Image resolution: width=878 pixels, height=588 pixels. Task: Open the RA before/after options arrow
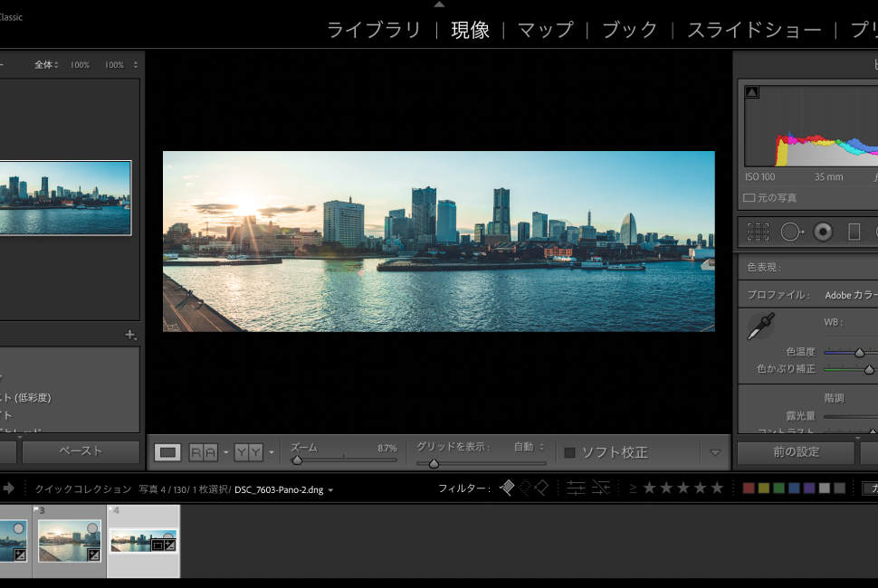[x=225, y=452]
